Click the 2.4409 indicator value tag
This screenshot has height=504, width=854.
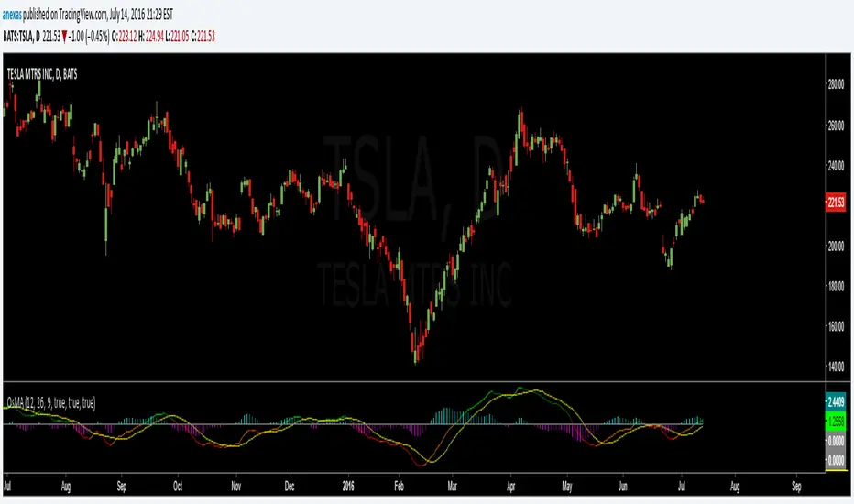[x=836, y=402]
